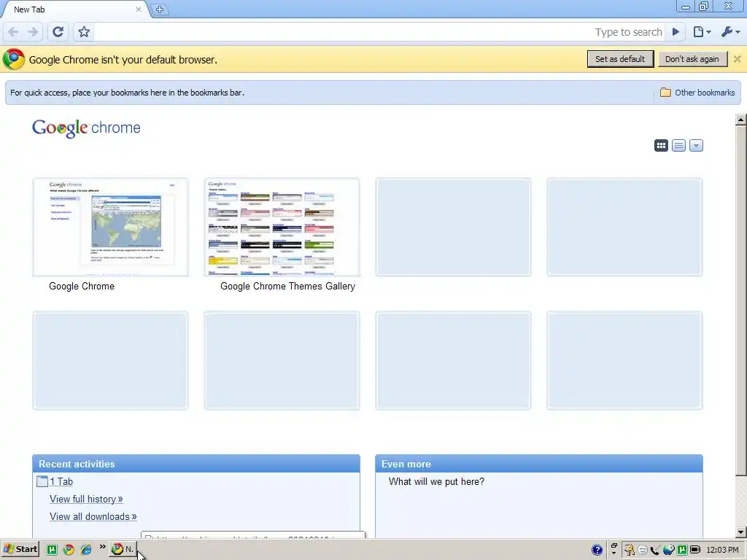Click the Google Chrome thumbnail caption
Viewport: 747px width, 560px height.
pos(82,286)
